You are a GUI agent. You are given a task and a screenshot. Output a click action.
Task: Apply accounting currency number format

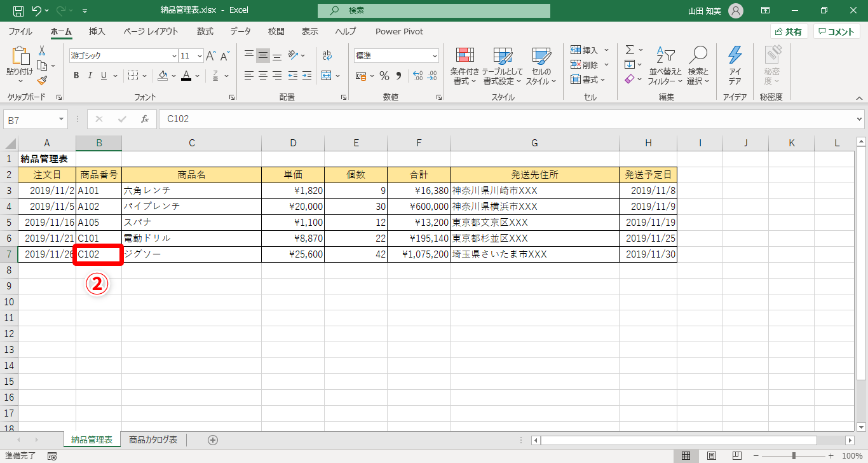tap(361, 76)
